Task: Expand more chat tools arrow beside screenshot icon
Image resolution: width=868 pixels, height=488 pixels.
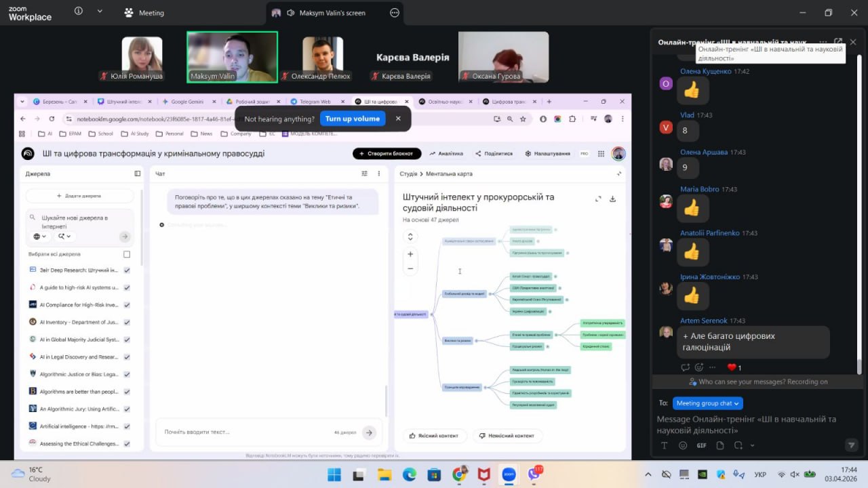Action: click(x=752, y=445)
